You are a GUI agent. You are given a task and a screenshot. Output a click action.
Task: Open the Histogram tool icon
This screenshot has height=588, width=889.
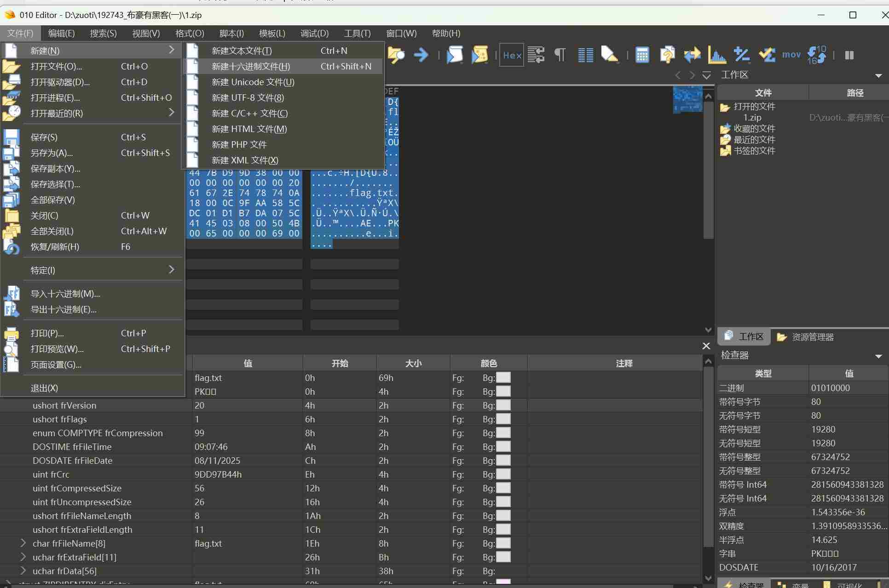[x=716, y=55]
